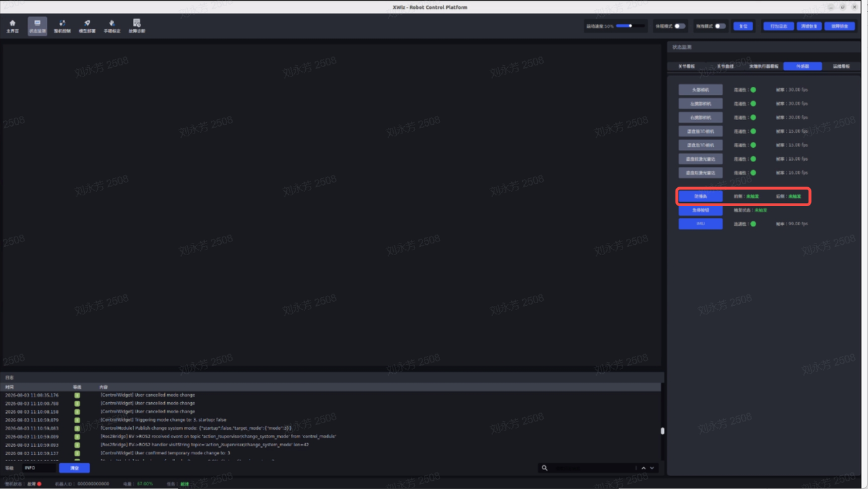Switch to the 关节看板 tab

coord(686,66)
